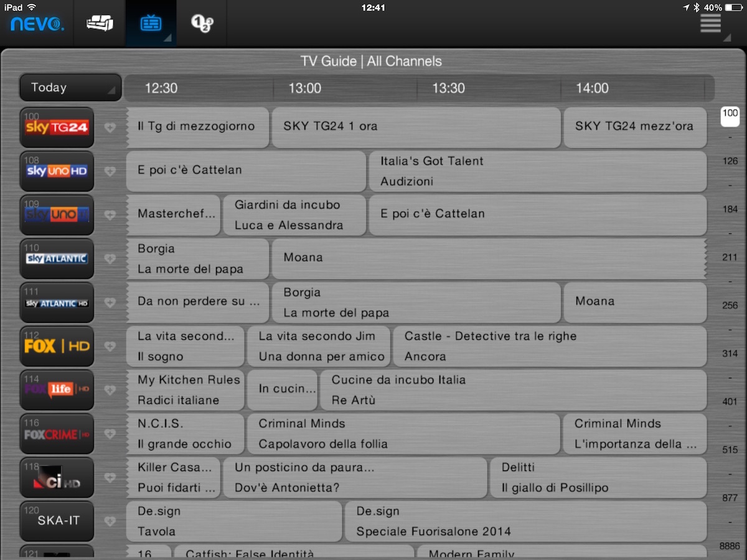Jump to channel 877 in index

[x=730, y=498]
